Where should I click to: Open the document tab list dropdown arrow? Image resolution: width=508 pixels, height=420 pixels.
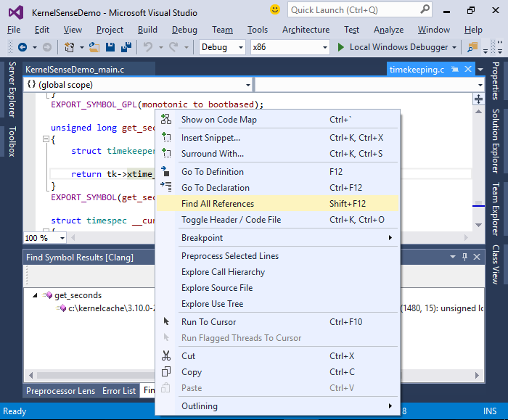tap(480, 70)
